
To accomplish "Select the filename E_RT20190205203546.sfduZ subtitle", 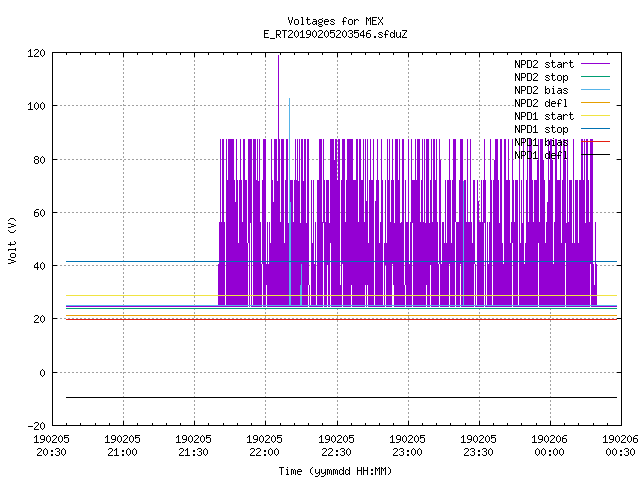I will click(335, 34).
